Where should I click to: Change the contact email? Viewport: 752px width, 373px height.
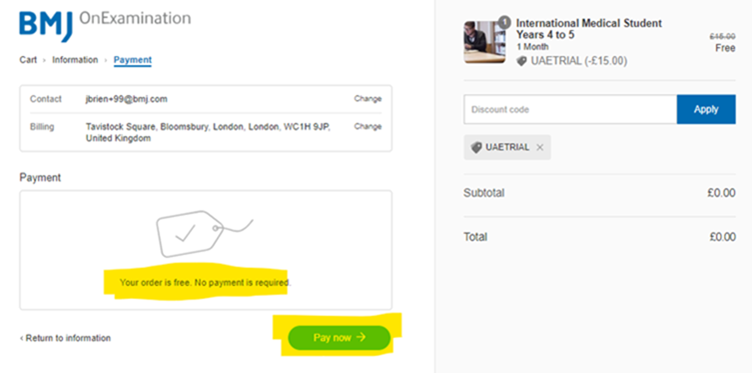pyautogui.click(x=368, y=99)
